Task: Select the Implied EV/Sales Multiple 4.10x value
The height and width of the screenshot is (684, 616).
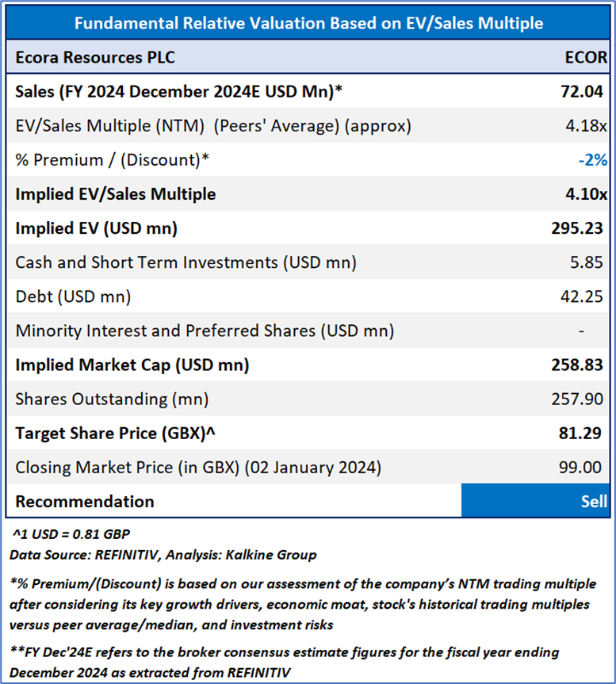Action: [585, 194]
